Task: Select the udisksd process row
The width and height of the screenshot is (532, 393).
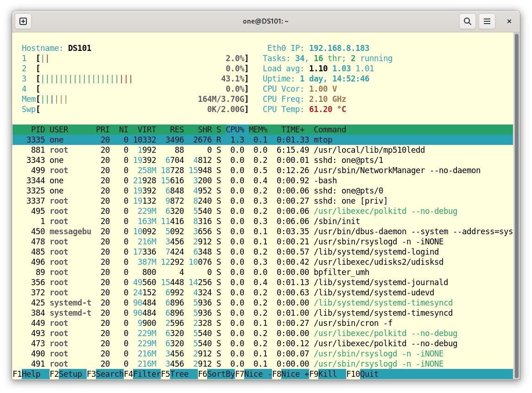Action: tap(263, 262)
